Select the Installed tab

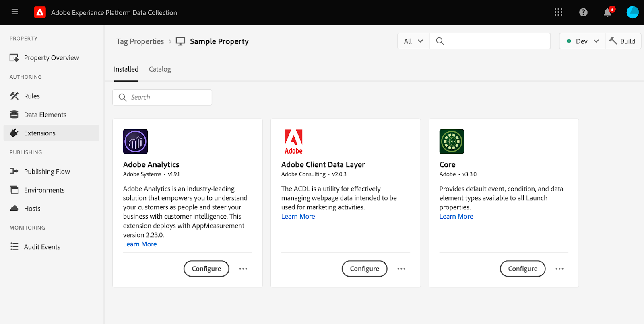126,69
